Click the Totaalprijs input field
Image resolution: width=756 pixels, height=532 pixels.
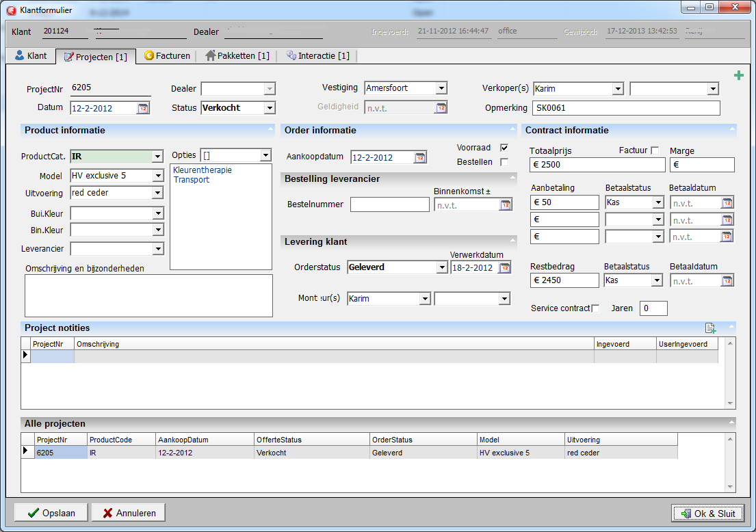(x=597, y=165)
